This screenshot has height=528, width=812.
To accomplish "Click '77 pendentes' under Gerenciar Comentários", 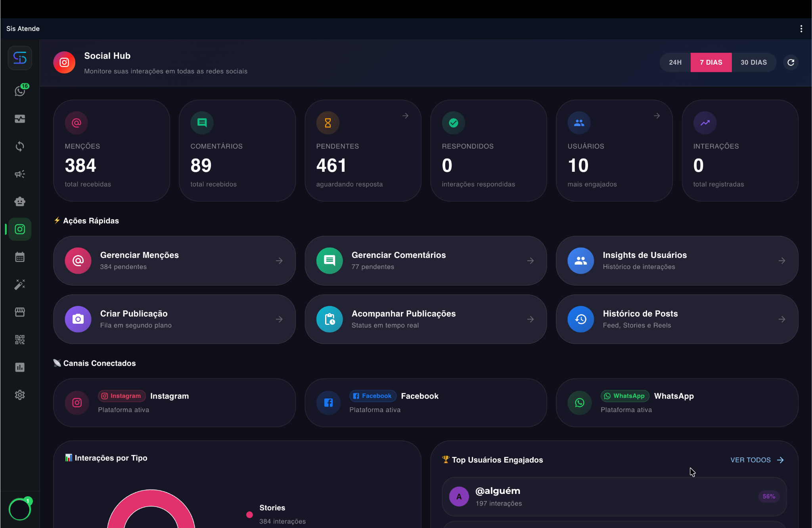I will (373, 267).
